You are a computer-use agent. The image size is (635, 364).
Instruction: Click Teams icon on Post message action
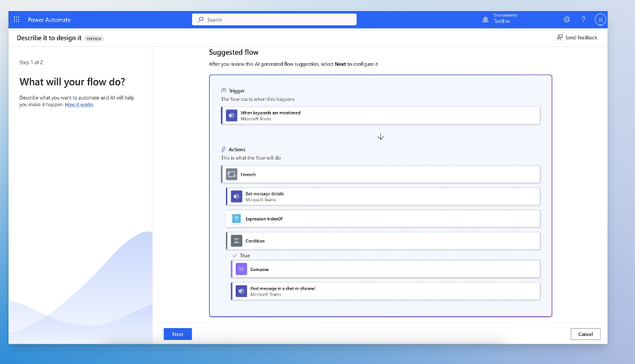pos(242,291)
